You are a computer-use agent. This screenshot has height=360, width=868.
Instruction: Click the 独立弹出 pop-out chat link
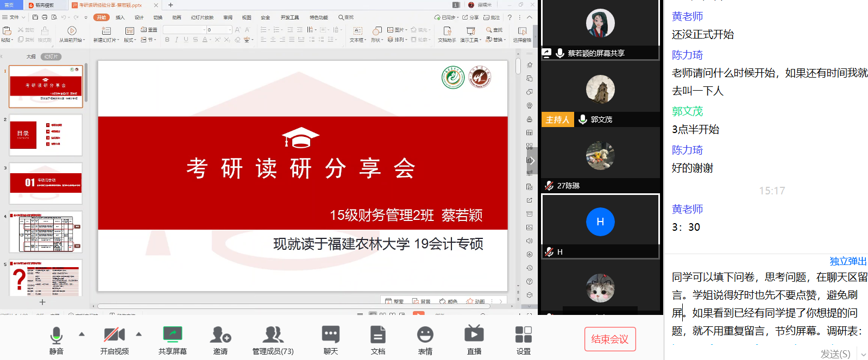point(847,261)
